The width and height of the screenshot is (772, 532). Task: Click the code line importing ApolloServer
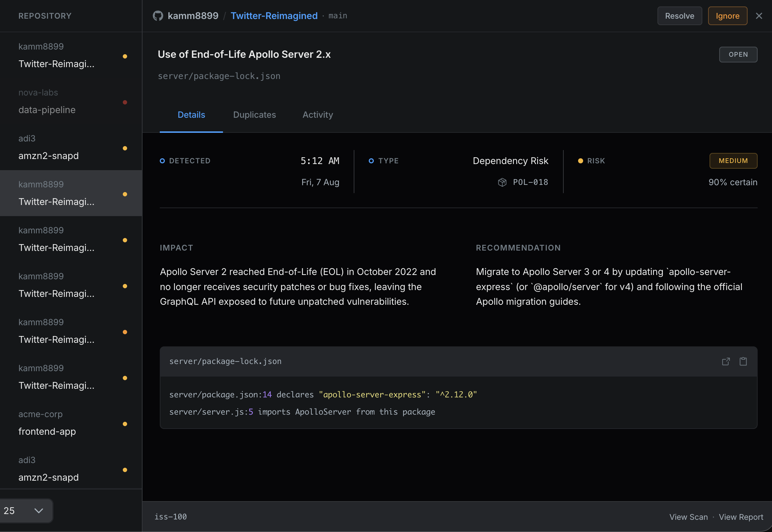pyautogui.click(x=302, y=412)
